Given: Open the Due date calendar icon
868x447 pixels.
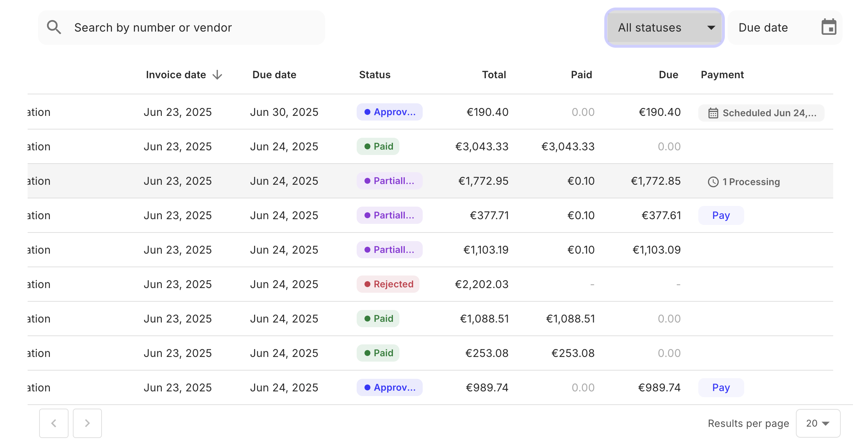Looking at the screenshot, I should point(829,27).
